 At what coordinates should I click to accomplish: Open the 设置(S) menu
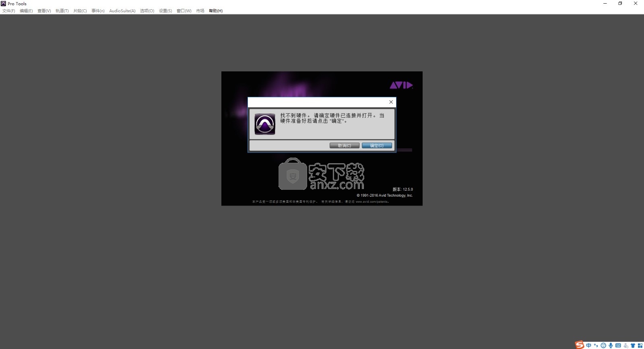165,11
